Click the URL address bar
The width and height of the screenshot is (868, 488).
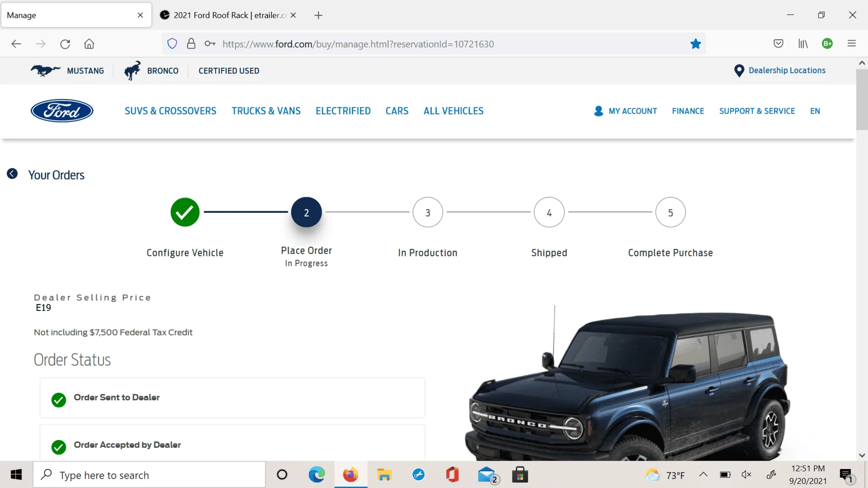click(434, 44)
